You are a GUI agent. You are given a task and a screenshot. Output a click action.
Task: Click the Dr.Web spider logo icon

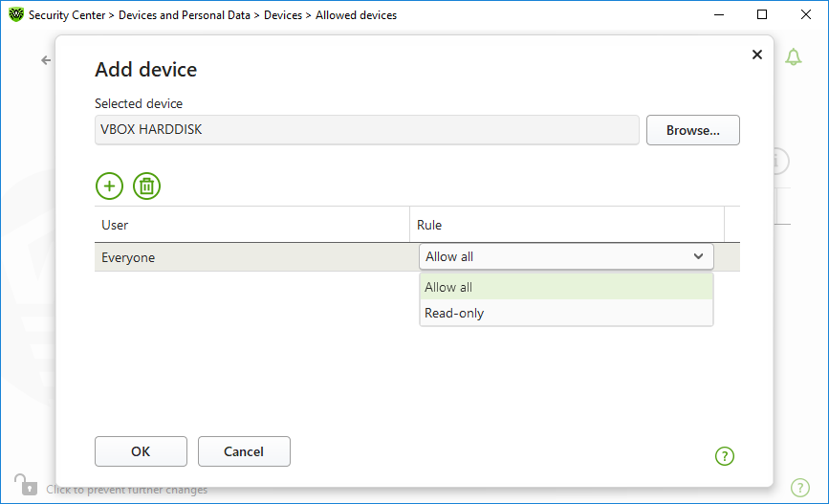pyautogui.click(x=16, y=14)
